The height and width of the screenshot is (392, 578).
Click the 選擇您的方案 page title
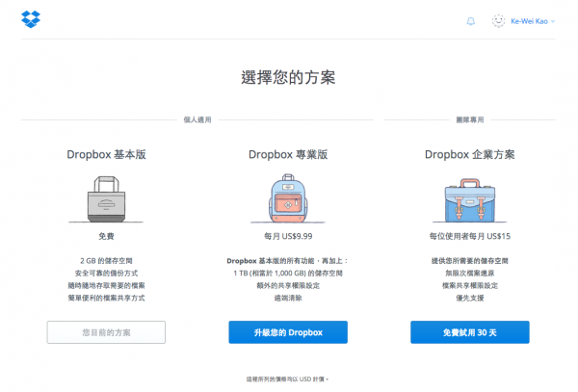coord(288,77)
